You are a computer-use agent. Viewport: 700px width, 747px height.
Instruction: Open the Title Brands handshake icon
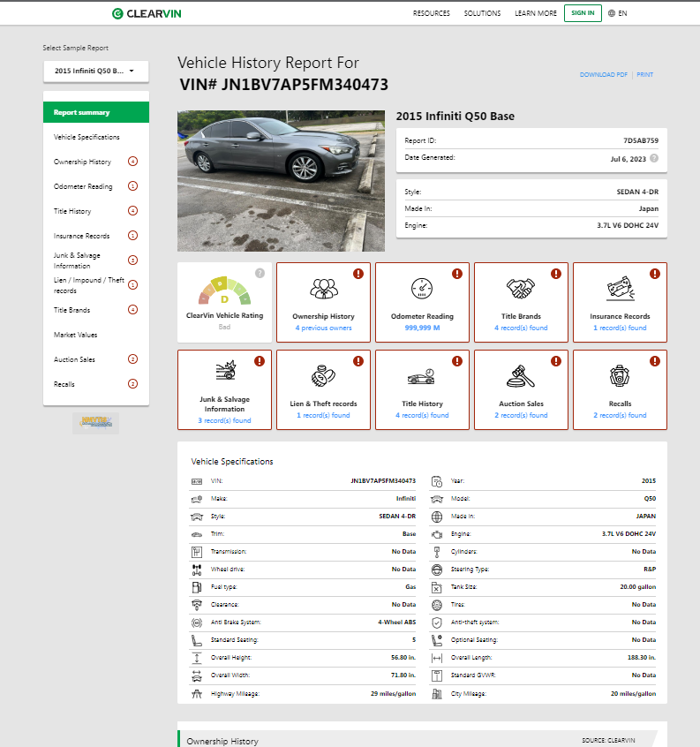[521, 289]
